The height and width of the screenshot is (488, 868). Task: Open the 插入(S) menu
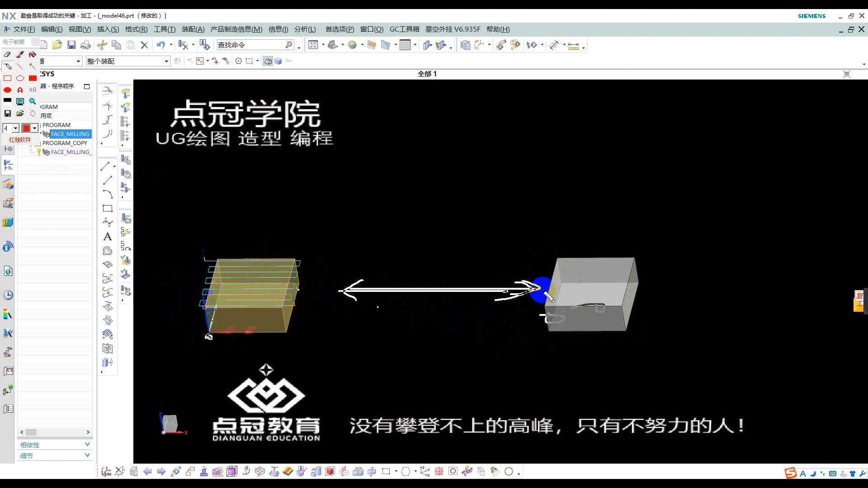tap(108, 29)
